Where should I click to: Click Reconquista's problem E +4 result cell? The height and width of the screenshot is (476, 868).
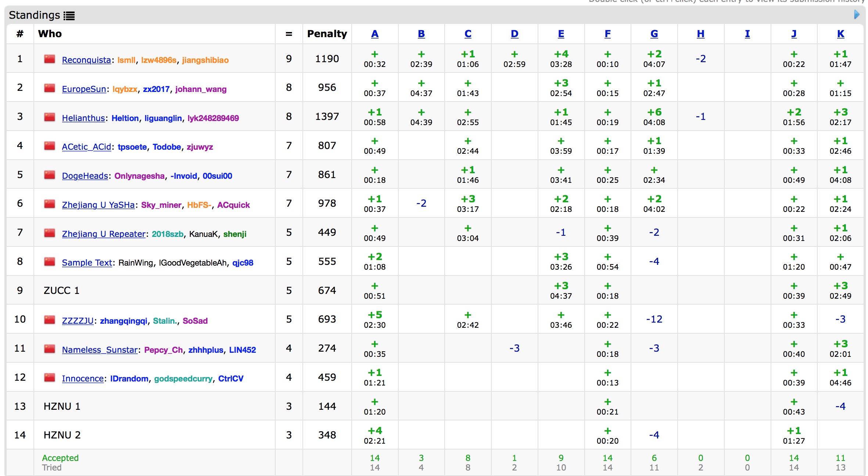561,58
